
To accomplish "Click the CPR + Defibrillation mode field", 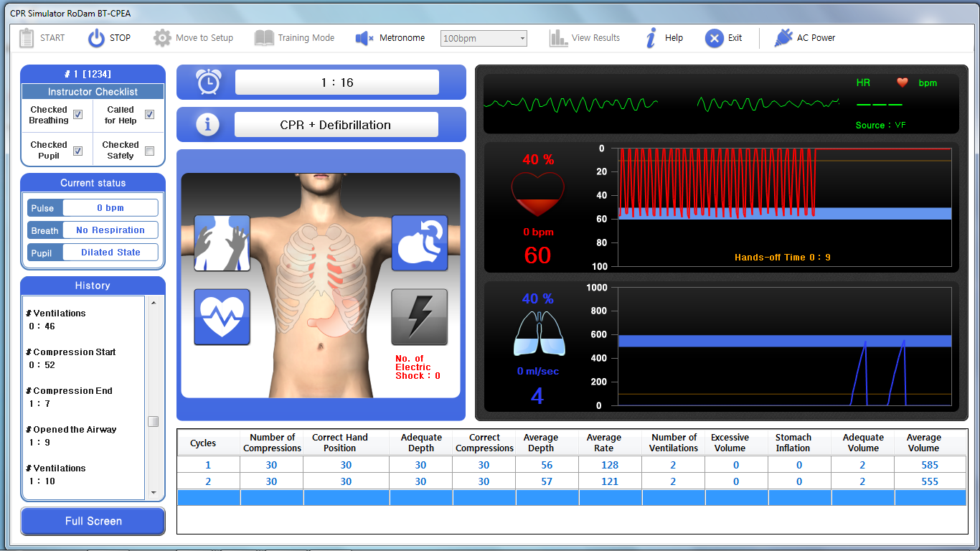I will coord(336,125).
